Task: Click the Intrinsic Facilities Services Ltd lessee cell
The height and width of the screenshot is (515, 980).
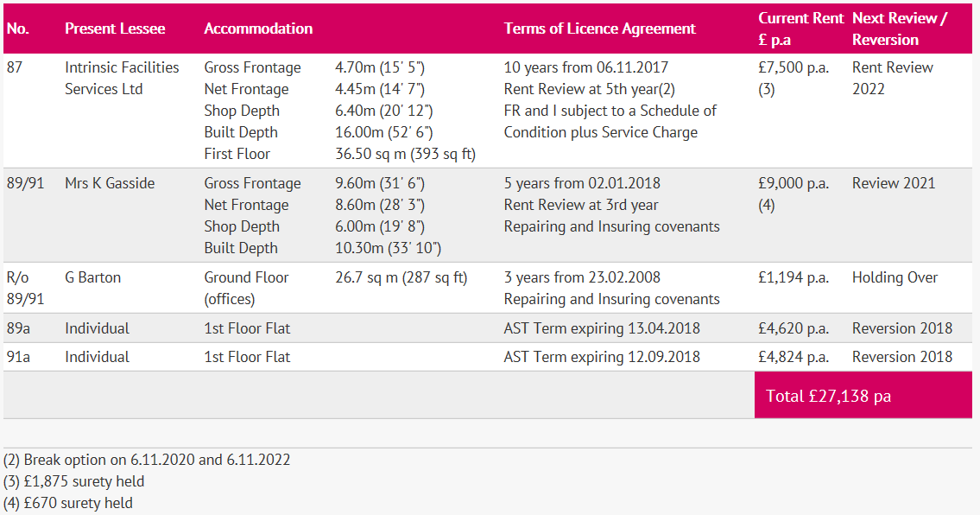Action: coord(122,78)
